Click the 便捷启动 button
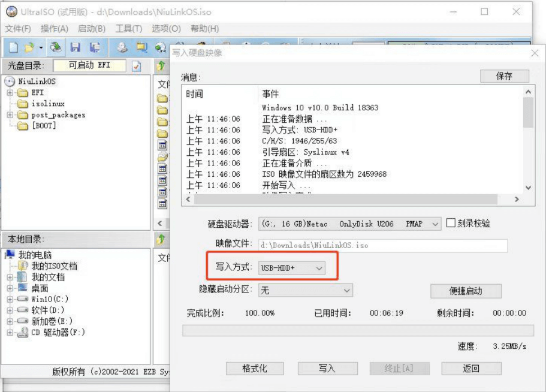546x392 pixels. [466, 291]
